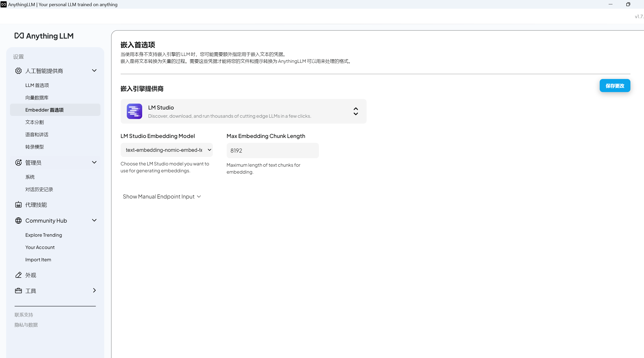Restore down the AnythingLLM window
The image size is (644, 358).
(628, 4)
